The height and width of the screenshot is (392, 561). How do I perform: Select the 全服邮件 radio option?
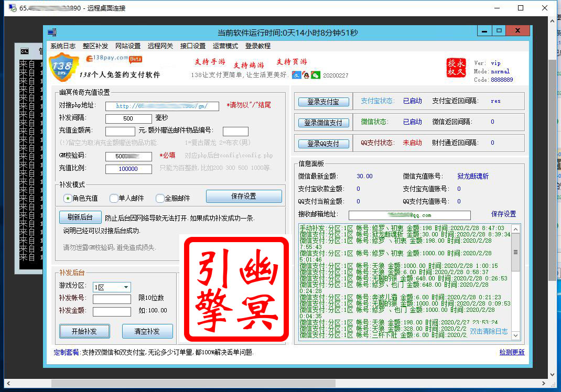click(160, 198)
